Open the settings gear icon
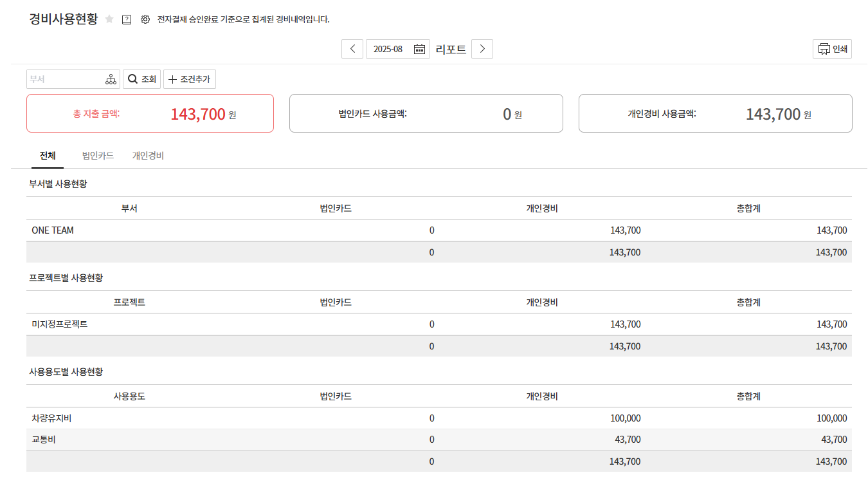 tap(145, 19)
